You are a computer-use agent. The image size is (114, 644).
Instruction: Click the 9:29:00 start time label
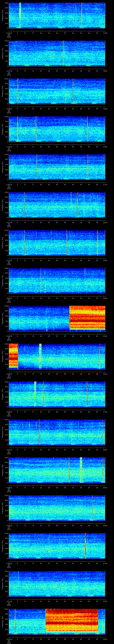[9, 525]
